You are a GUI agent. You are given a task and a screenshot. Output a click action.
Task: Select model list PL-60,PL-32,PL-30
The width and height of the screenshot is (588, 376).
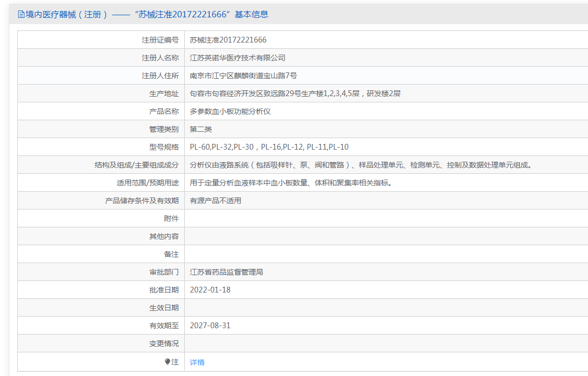pyautogui.click(x=269, y=147)
